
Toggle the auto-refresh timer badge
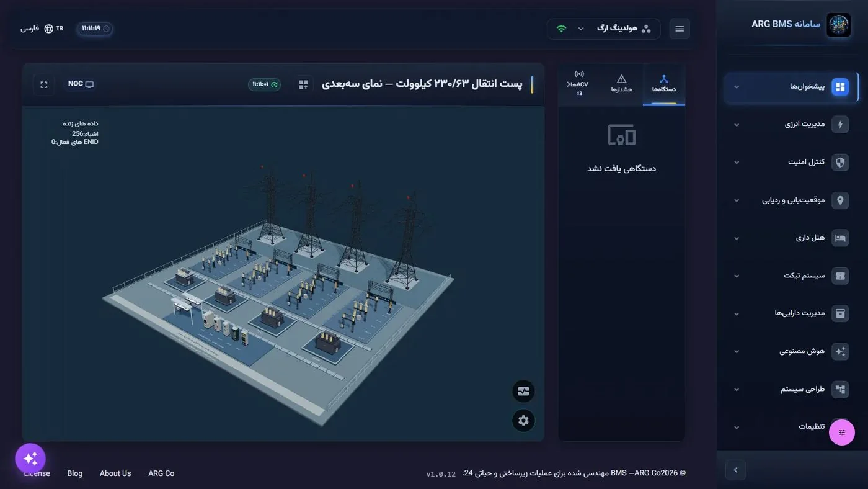click(x=265, y=84)
